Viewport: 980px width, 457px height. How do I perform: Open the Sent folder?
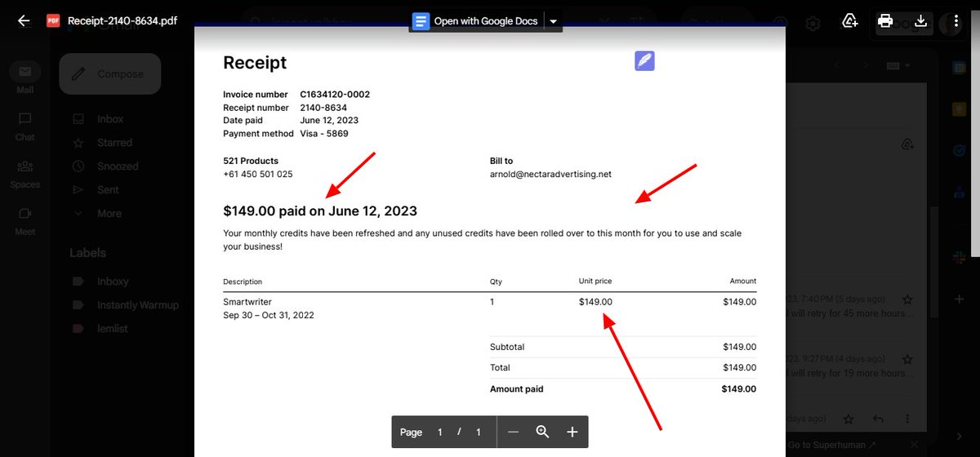click(x=108, y=189)
